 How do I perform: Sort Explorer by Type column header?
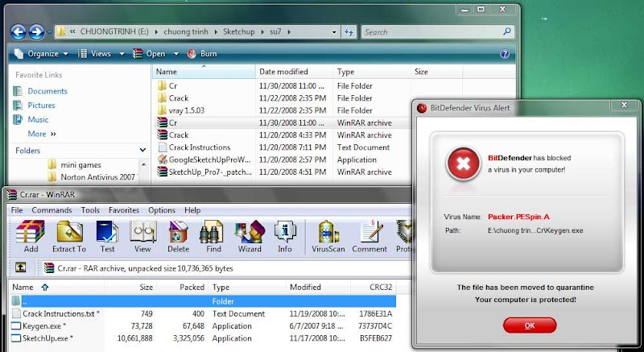pyautogui.click(x=372, y=72)
